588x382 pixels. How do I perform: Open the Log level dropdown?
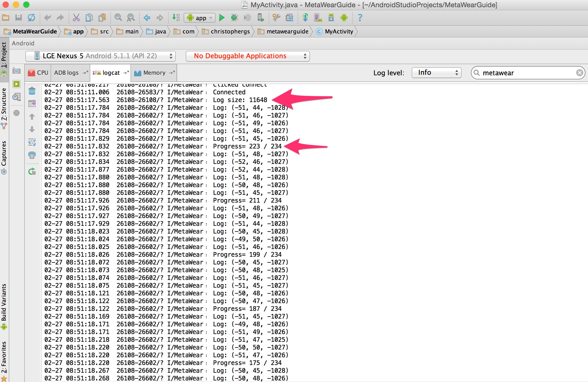pos(436,72)
